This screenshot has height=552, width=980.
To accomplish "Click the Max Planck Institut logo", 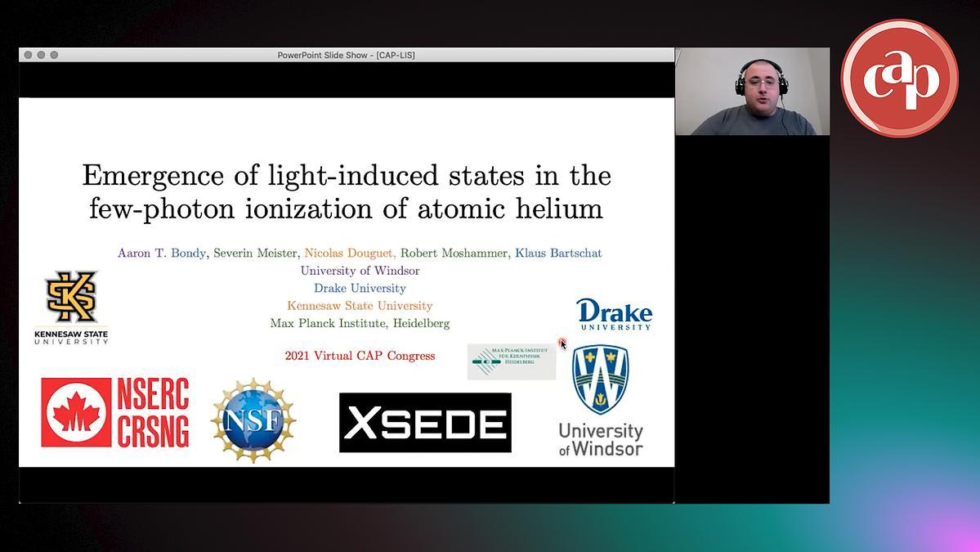I will pos(511,361).
